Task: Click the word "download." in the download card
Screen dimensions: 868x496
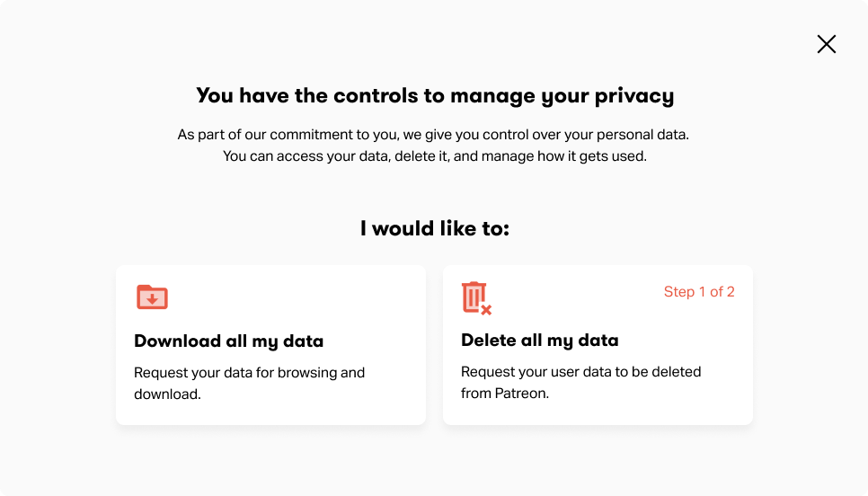Action: tap(167, 394)
